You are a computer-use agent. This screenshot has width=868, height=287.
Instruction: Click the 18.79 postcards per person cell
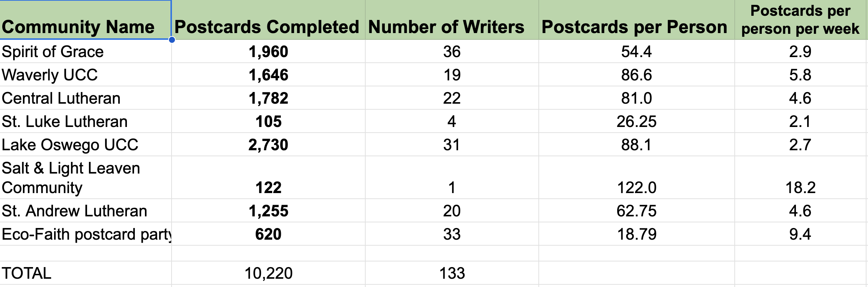tap(637, 234)
